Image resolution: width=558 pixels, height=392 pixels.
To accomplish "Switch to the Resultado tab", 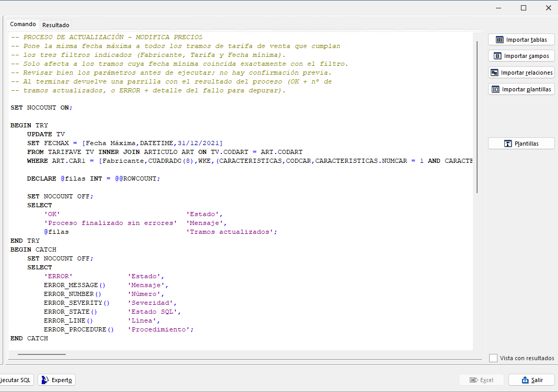I will tap(56, 25).
